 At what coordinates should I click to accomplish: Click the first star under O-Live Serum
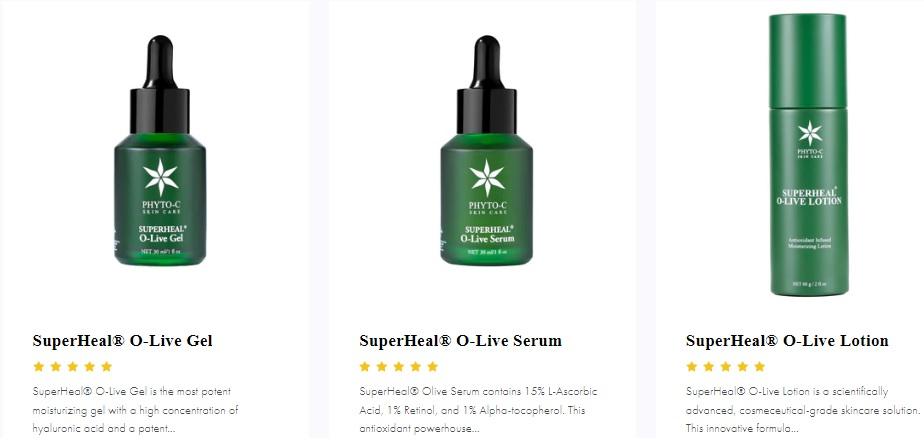tap(365, 366)
